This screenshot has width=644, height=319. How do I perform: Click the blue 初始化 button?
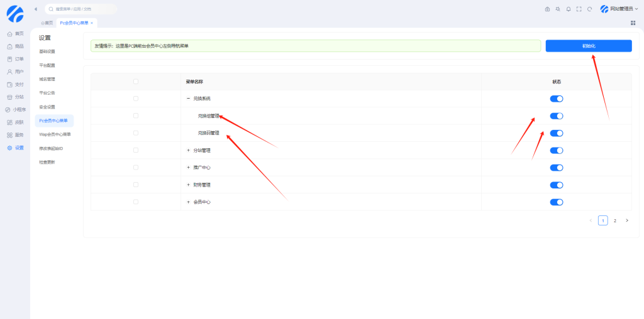(588, 46)
